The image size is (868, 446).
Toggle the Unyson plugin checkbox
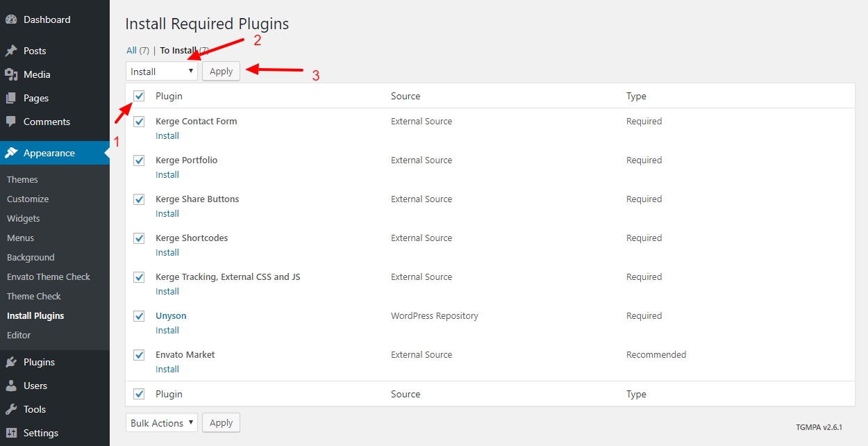[139, 316]
